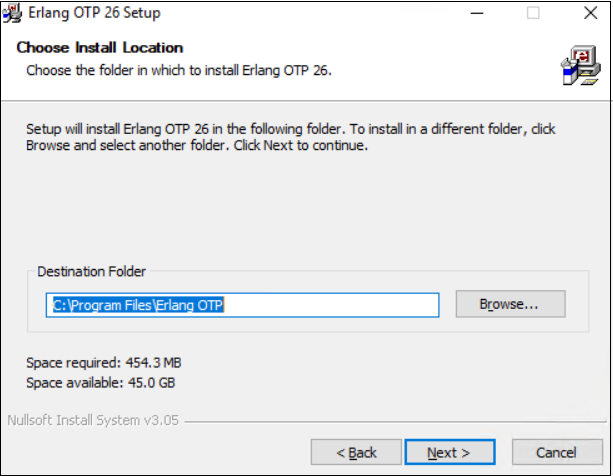Viewport: 613px width, 476px height.
Task: Cancel the Erlang OTP installation
Action: click(x=557, y=453)
